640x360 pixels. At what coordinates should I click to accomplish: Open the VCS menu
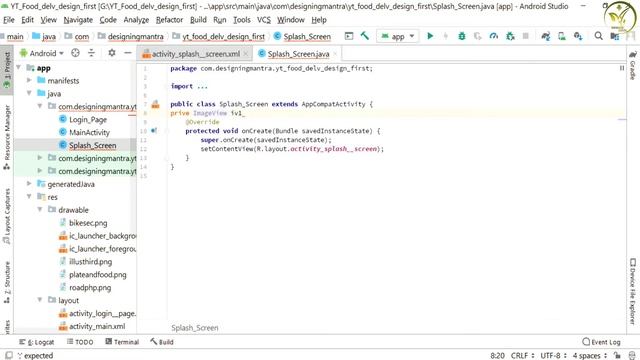(264, 20)
